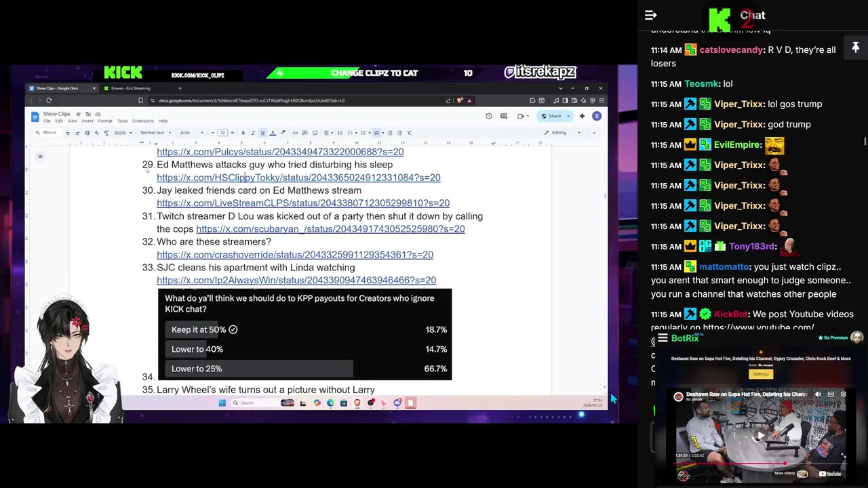The height and width of the screenshot is (488, 868).
Task: Click the Windows Start button
Action: point(222,403)
